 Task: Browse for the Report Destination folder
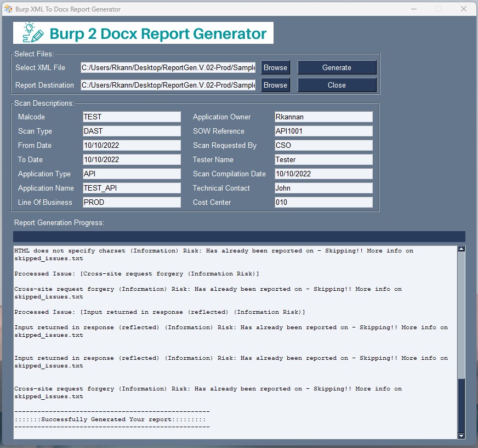tap(275, 85)
